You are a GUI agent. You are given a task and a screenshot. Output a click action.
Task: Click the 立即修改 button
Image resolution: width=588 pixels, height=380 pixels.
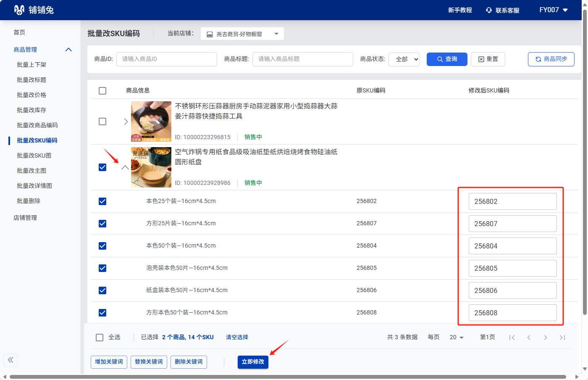tap(253, 362)
